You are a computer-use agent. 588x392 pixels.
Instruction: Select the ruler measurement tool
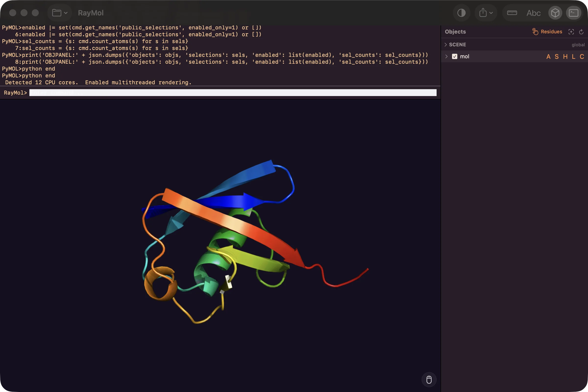(512, 13)
